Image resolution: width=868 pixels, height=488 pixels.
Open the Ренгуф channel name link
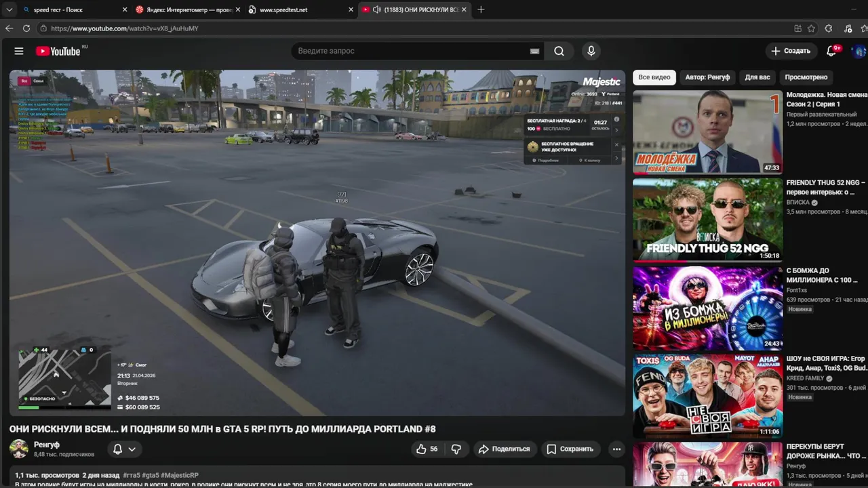click(x=47, y=445)
